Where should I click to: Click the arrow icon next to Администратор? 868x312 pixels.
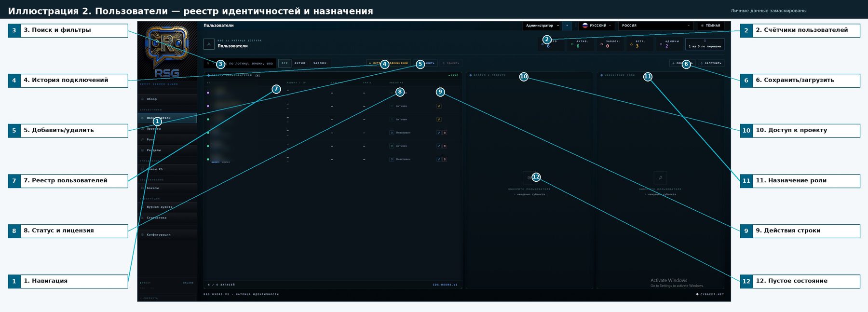pos(567,26)
